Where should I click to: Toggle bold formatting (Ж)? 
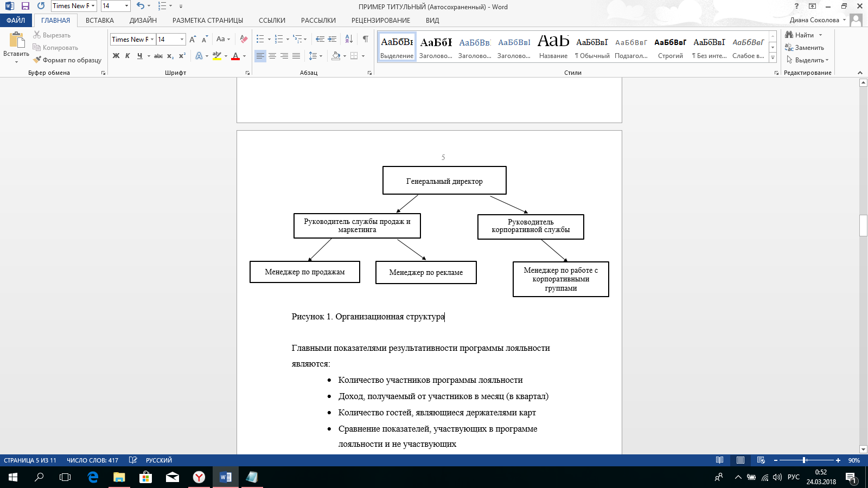pos(116,56)
